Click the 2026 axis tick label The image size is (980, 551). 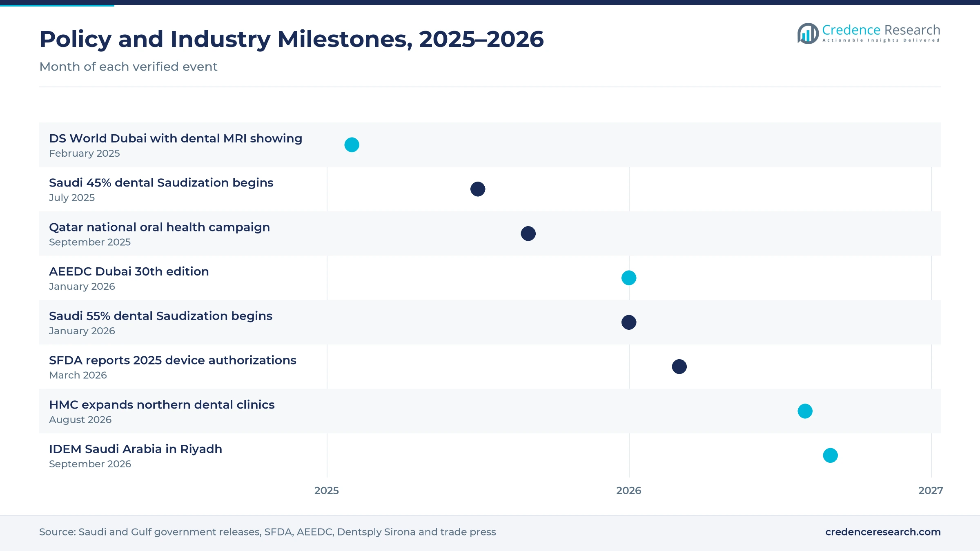point(629,491)
